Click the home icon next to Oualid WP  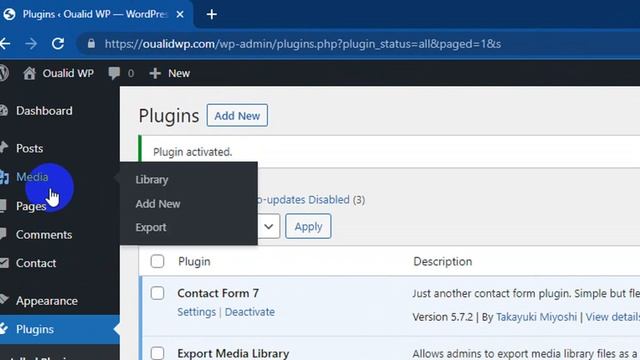[x=29, y=73]
